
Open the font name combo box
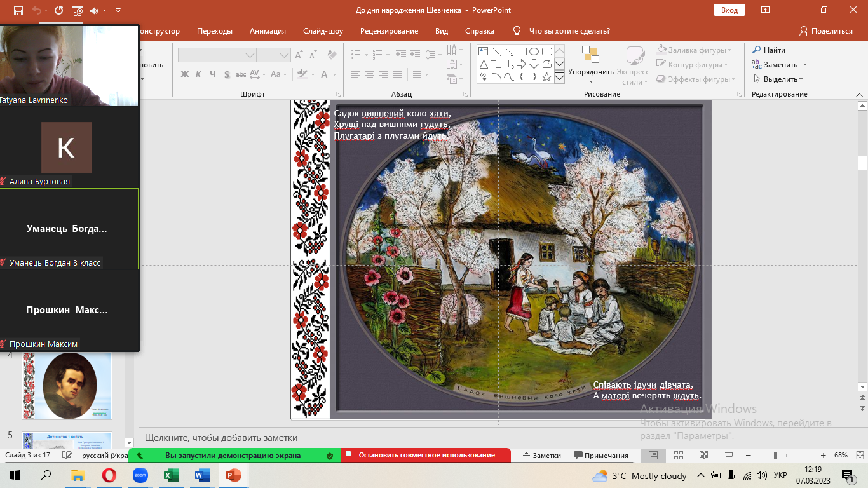pyautogui.click(x=217, y=55)
